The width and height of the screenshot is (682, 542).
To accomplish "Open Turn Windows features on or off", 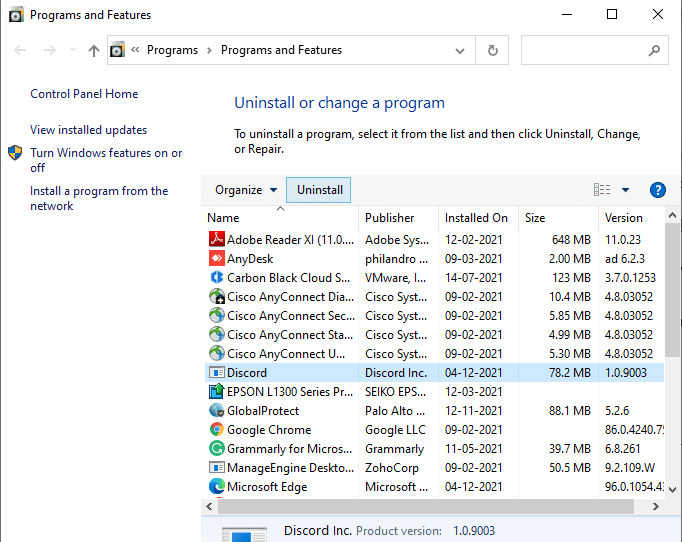I will pyautogui.click(x=106, y=160).
